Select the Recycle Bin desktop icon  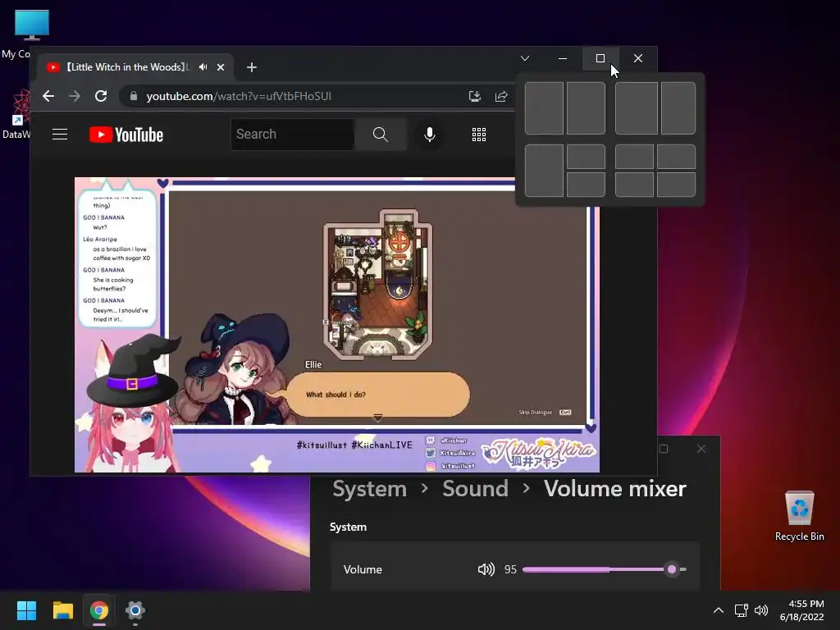pyautogui.click(x=799, y=516)
